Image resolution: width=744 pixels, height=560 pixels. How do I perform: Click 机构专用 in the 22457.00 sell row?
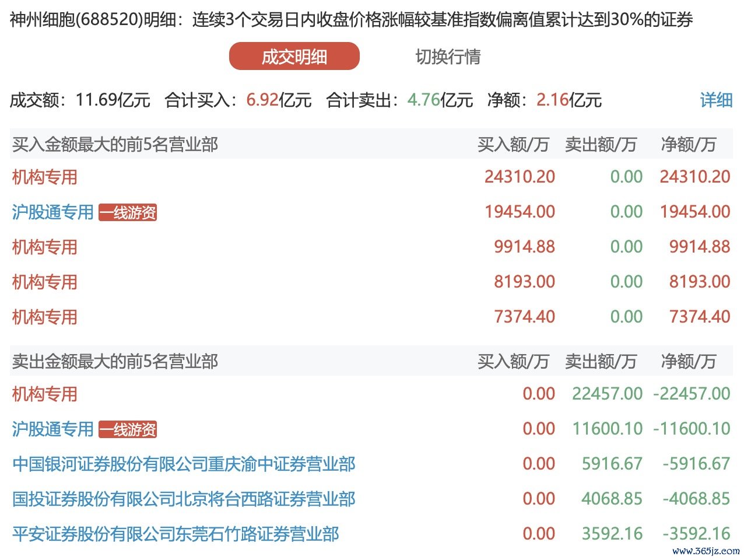tap(45, 394)
